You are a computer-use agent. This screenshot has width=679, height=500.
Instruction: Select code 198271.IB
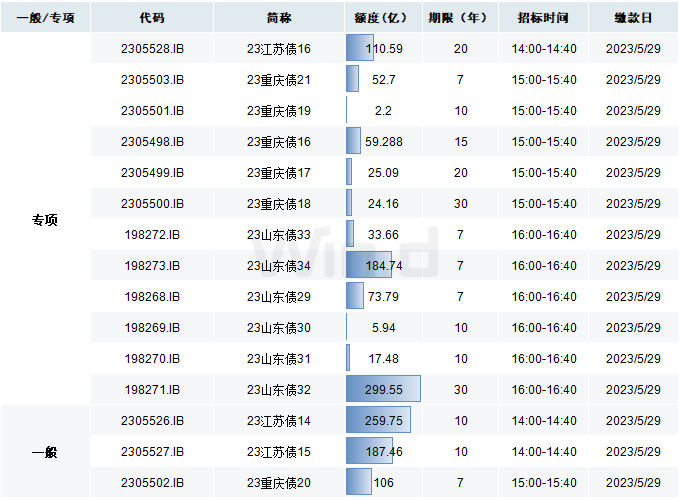coord(152,390)
